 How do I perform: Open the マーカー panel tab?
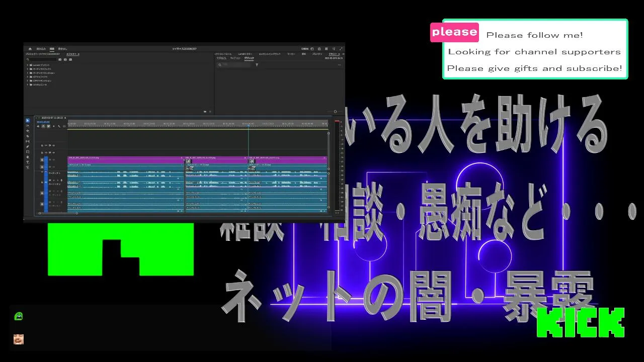click(291, 54)
